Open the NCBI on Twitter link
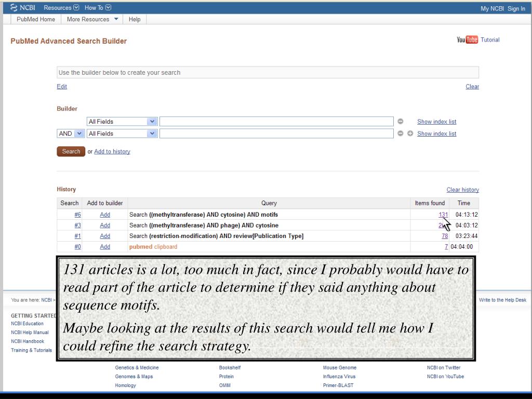Viewport: 532px width, 399px height. click(444, 367)
